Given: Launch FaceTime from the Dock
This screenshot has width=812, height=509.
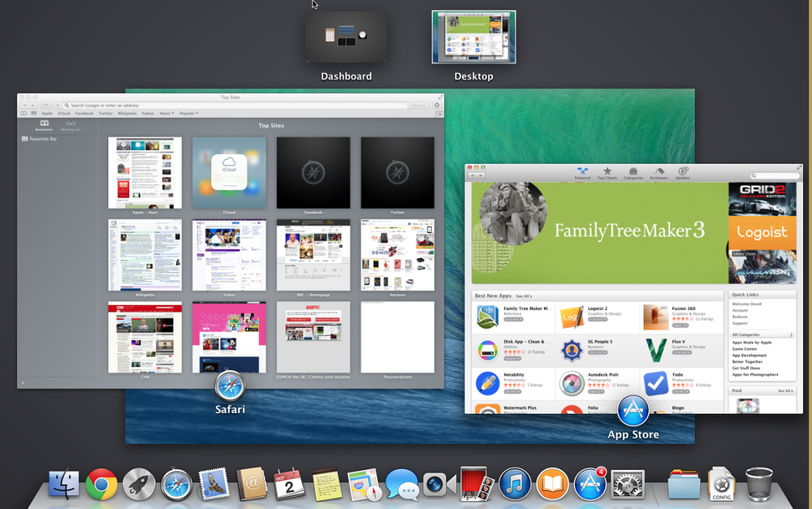Looking at the screenshot, I should [x=439, y=485].
